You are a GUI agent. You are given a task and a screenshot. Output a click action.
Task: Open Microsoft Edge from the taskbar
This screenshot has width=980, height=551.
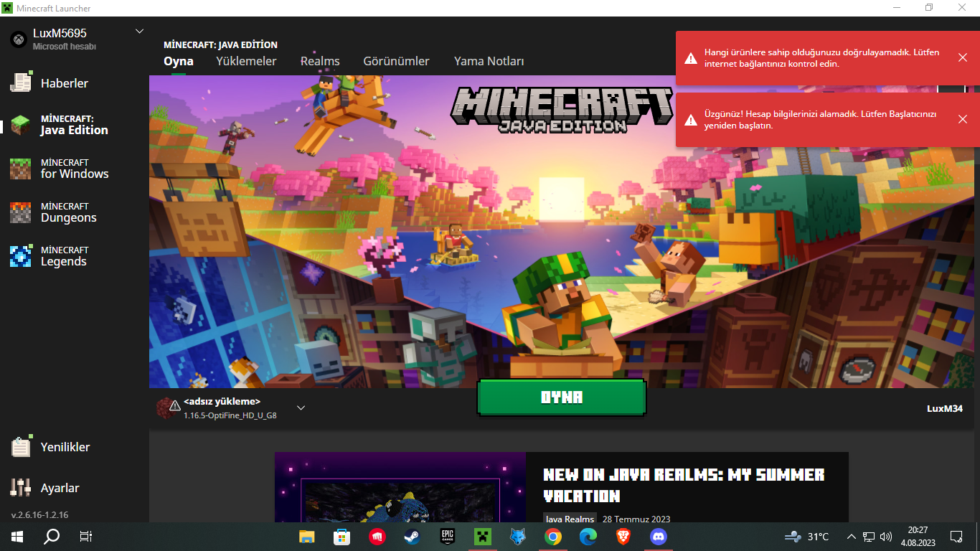click(588, 536)
